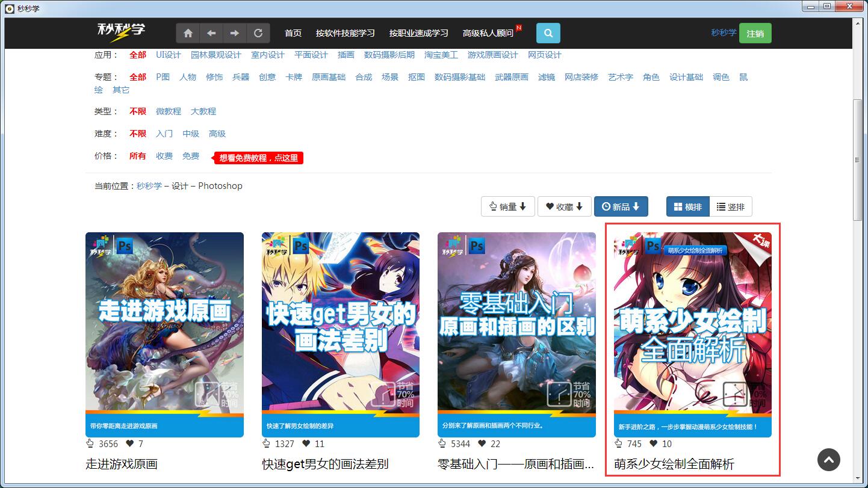
Task: Open the 秒秒学 account link beside 注销
Action: click(x=724, y=32)
